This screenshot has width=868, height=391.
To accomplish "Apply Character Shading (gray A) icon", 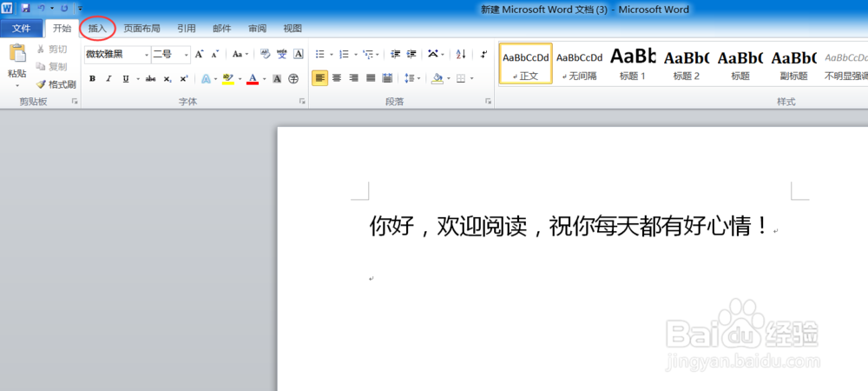I will pos(278,79).
